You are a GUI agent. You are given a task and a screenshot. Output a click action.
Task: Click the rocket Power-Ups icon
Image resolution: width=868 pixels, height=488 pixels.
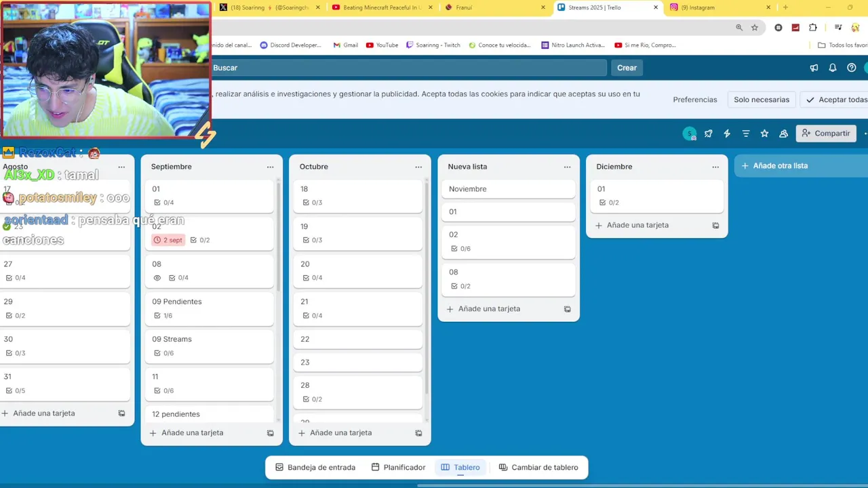(x=708, y=134)
